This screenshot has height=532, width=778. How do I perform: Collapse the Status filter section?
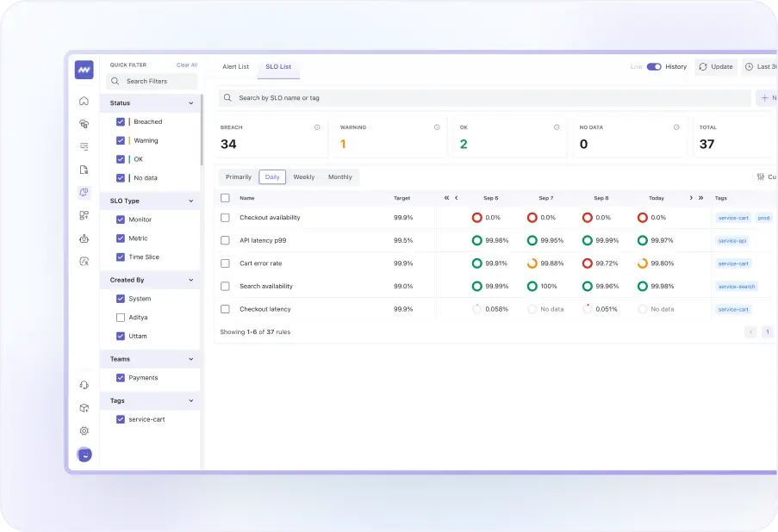point(191,103)
